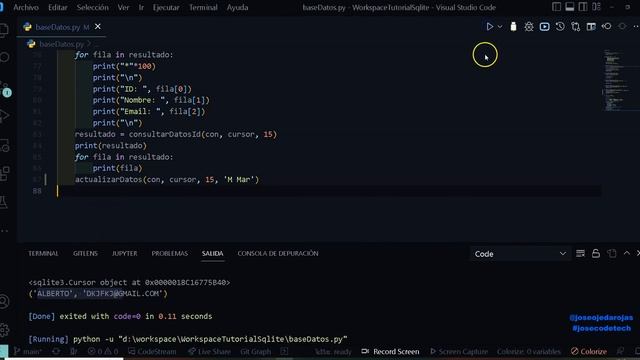Open the Ver menu

[x=123, y=7]
